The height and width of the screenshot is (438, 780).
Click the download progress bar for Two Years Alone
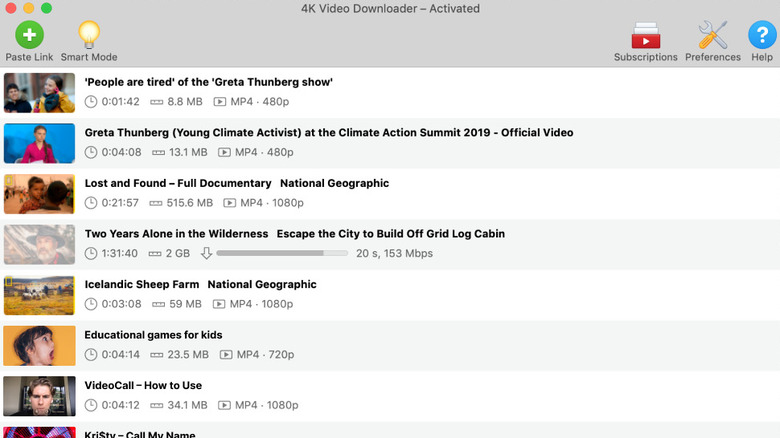pos(282,253)
